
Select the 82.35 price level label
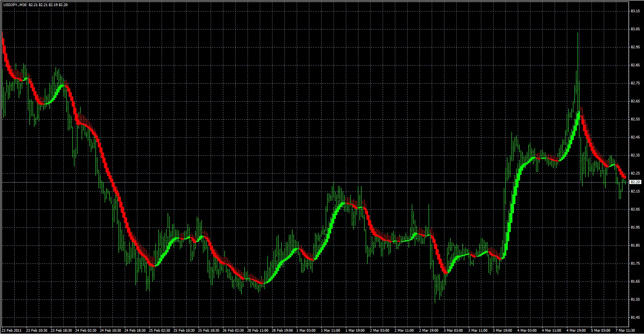[635, 155]
